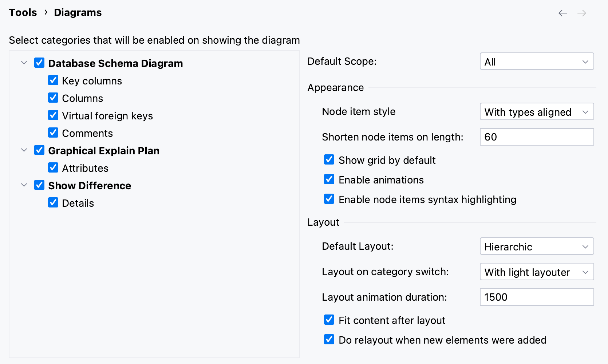608x364 pixels.
Task: Click the forward navigation arrow
Action: (582, 13)
